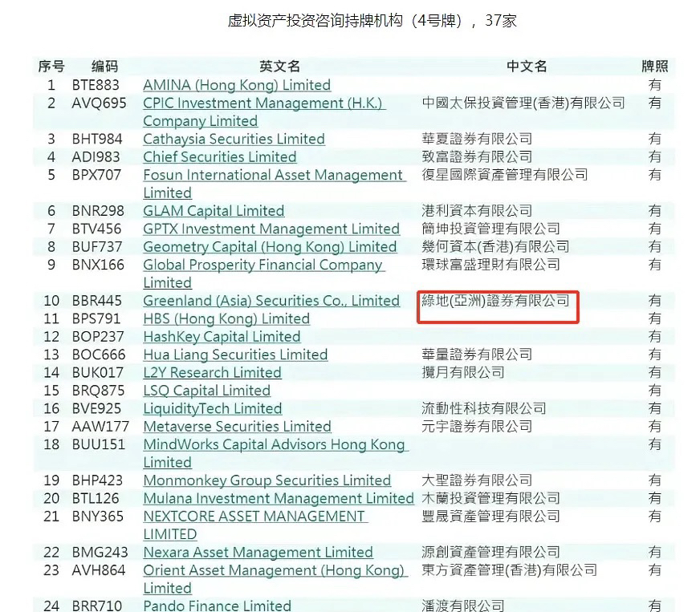Select code cell BTE883
This screenshot has width=700, height=612.
pos(96,85)
